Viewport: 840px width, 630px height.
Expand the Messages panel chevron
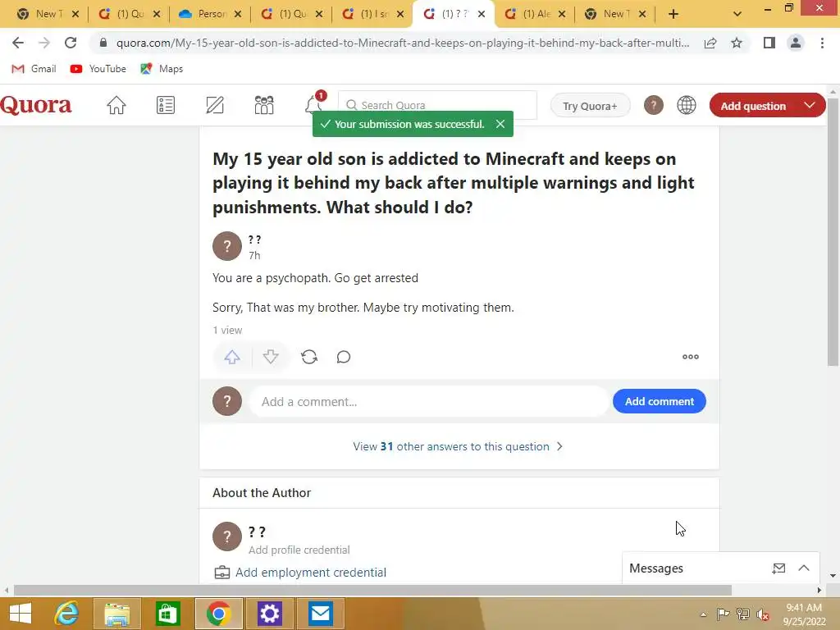click(x=804, y=568)
